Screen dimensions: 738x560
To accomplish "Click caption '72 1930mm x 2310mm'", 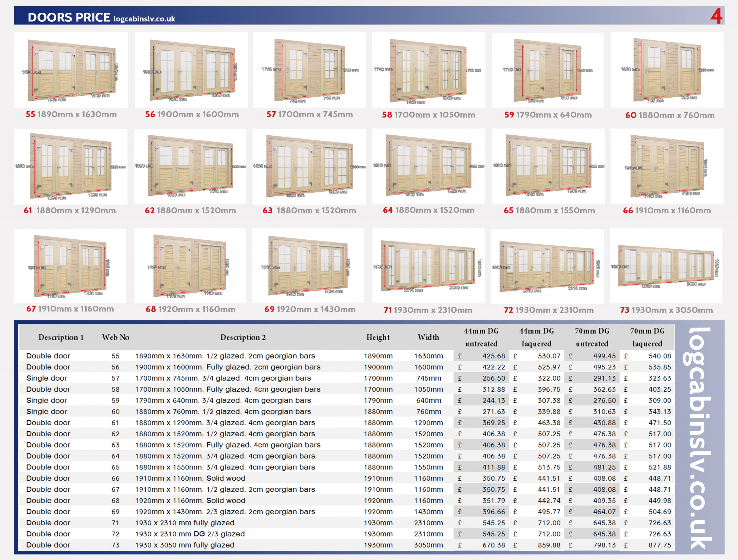I will coord(549,310).
